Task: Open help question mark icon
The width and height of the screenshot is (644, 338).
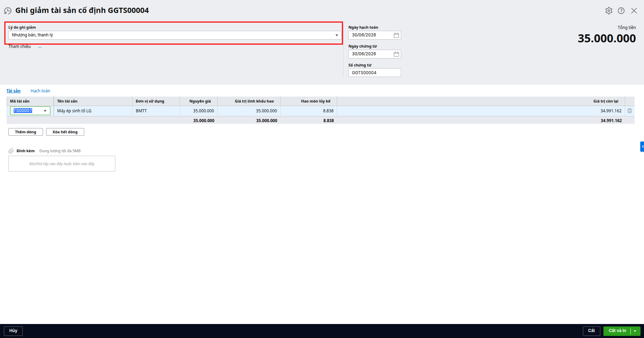Action: coord(621,10)
